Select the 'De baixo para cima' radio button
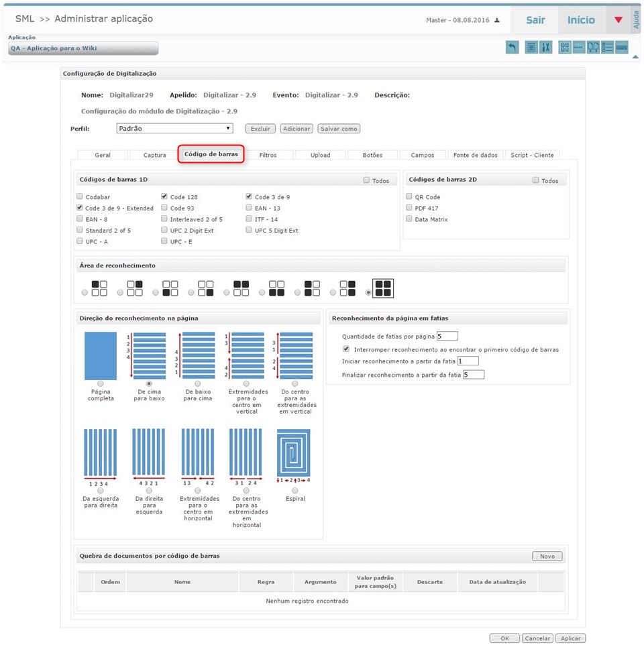 pos(198,383)
